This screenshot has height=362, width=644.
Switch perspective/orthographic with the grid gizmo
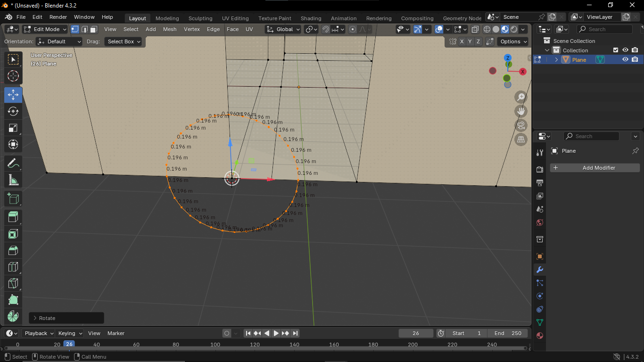coord(521,140)
